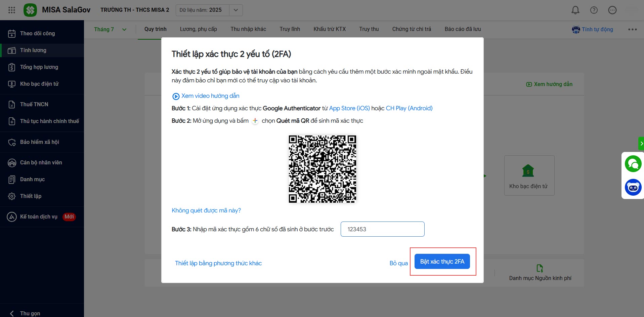Click Thiết lập bằng phương thức khác
The height and width of the screenshot is (317, 644).
(x=218, y=263)
